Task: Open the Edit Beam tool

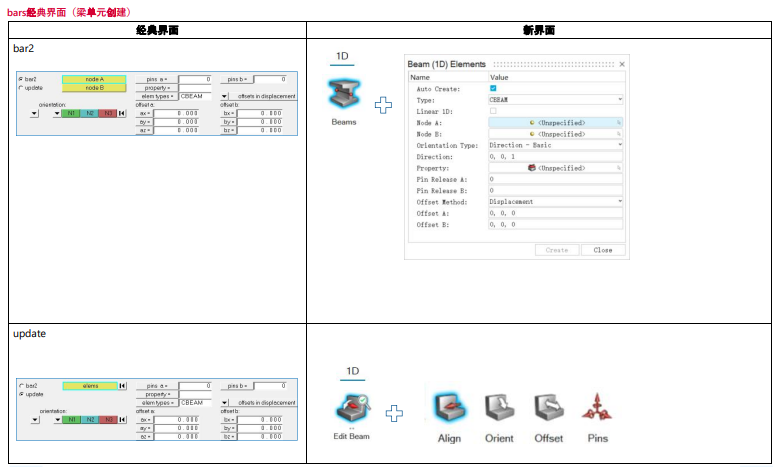Action: click(x=351, y=410)
